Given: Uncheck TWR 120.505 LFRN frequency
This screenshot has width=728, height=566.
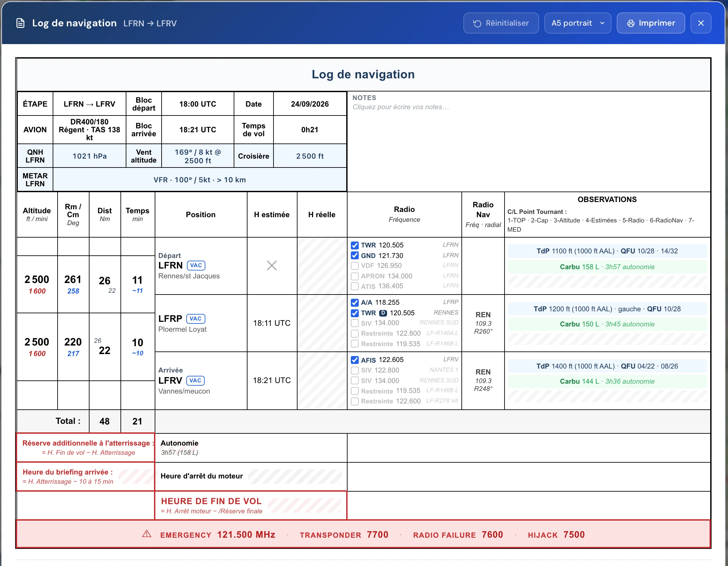Looking at the screenshot, I should click(355, 245).
